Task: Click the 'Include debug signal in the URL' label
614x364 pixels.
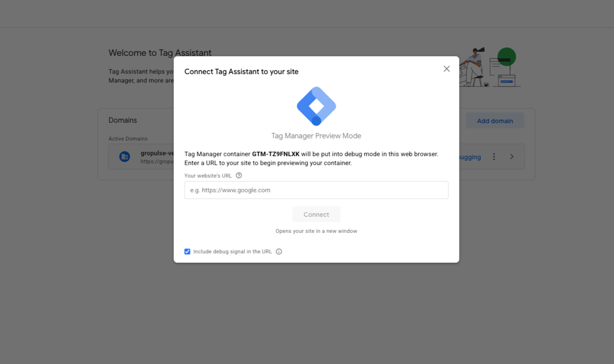Action: pyautogui.click(x=232, y=252)
